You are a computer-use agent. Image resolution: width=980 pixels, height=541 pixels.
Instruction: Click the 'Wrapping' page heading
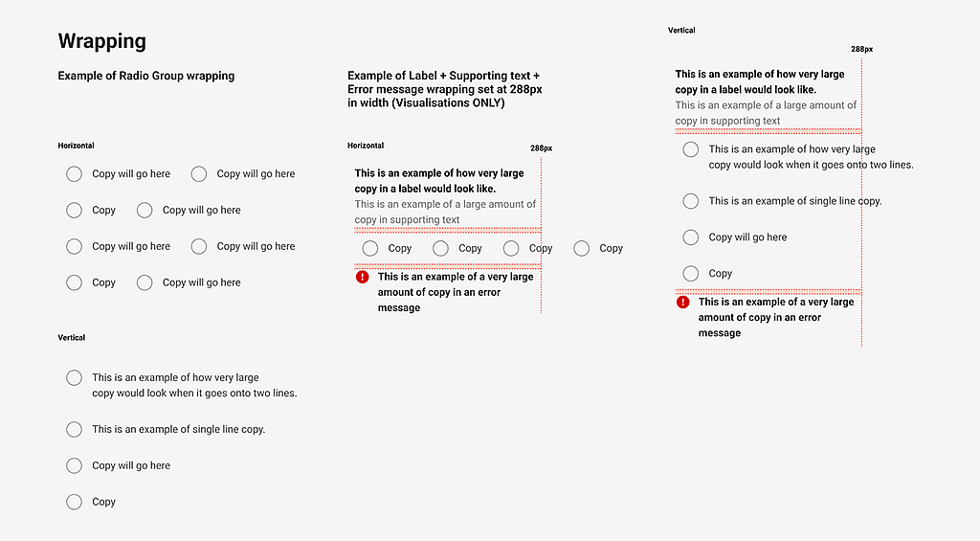coord(101,41)
